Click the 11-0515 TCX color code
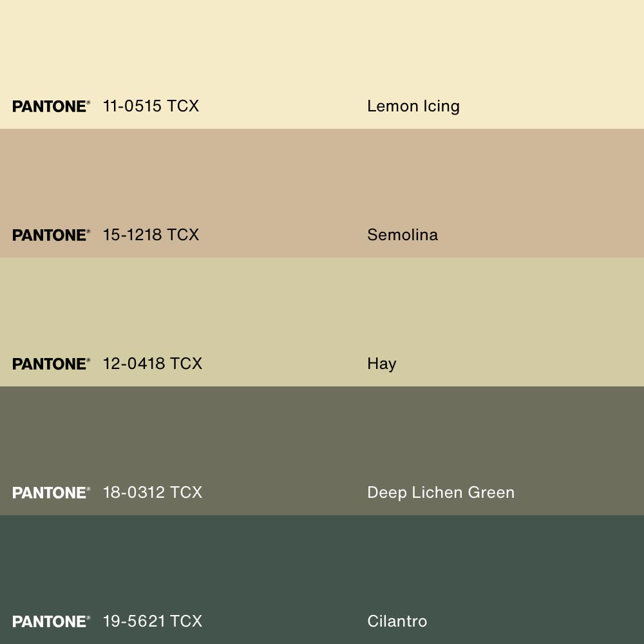Viewport: 644px width, 644px height. point(151,106)
